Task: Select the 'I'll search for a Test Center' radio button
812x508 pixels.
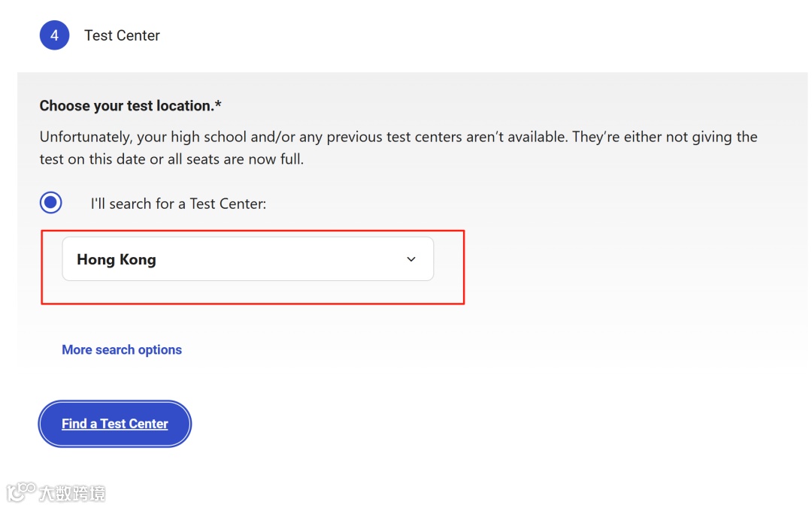Action: click(51, 202)
